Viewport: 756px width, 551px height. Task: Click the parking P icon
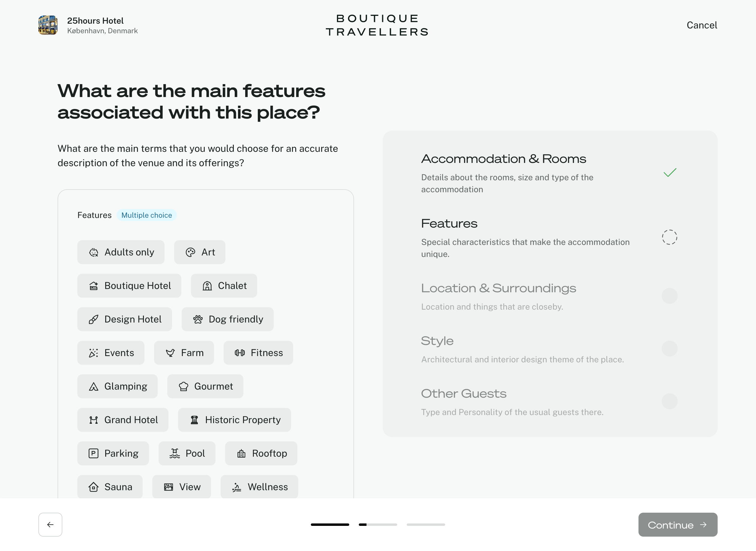(94, 453)
